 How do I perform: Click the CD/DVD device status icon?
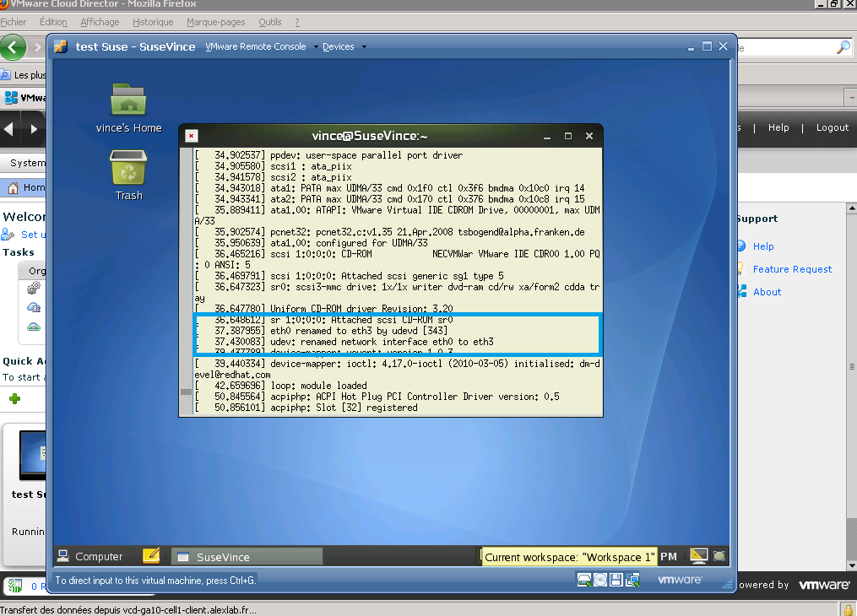click(600, 580)
